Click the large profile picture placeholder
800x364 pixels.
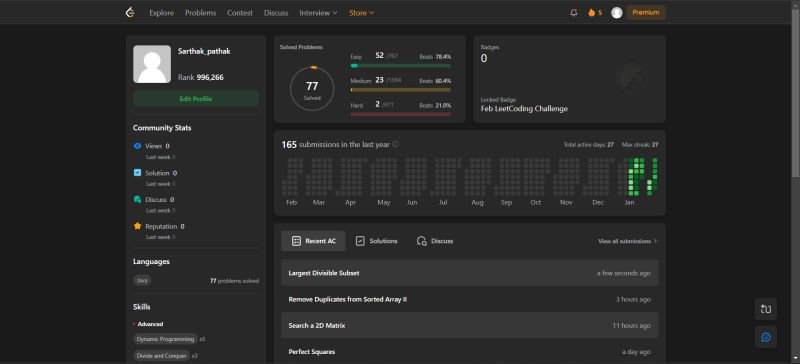click(152, 64)
